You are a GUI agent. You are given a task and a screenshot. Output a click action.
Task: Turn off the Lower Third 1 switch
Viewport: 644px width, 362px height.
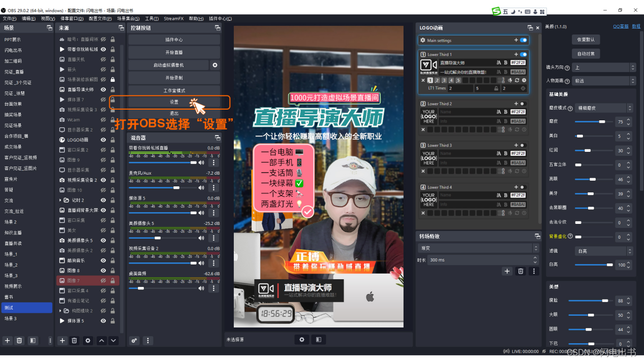click(524, 54)
